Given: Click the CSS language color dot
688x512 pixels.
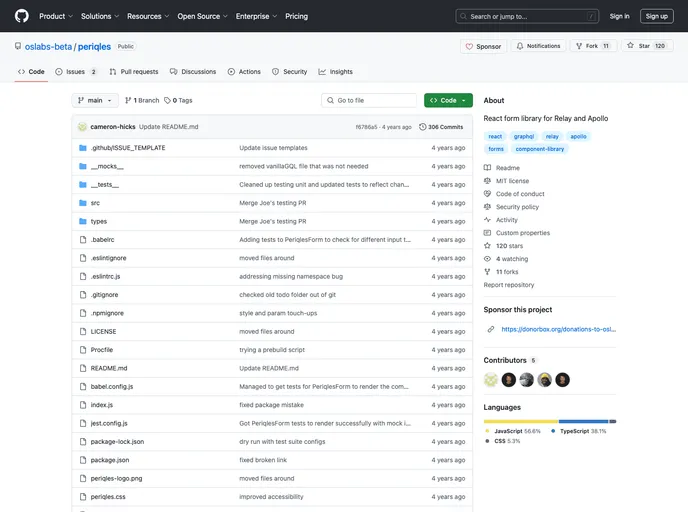Looking at the screenshot, I should [x=487, y=441].
